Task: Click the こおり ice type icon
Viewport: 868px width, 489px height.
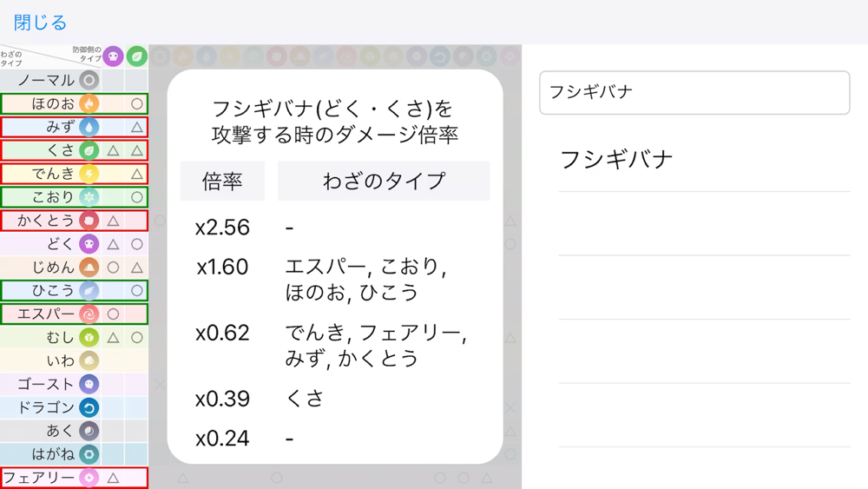Action: 89,197
